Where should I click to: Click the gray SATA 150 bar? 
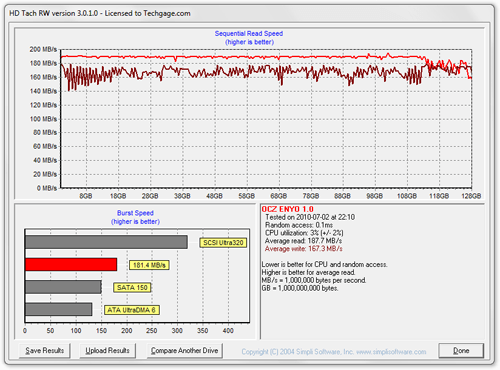63,287
